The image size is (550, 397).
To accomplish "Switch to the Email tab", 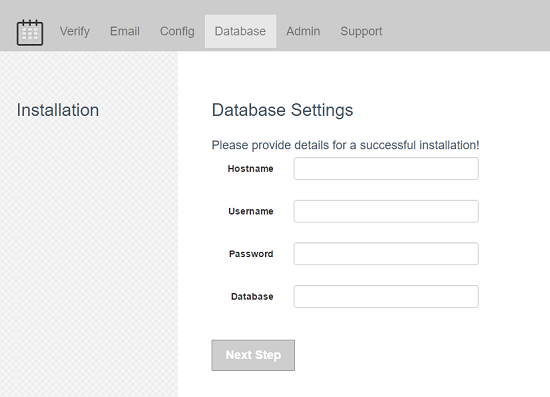I will (125, 31).
